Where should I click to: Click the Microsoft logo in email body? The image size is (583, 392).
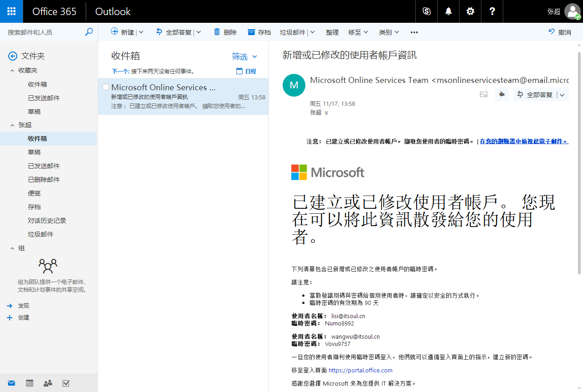[x=328, y=172]
